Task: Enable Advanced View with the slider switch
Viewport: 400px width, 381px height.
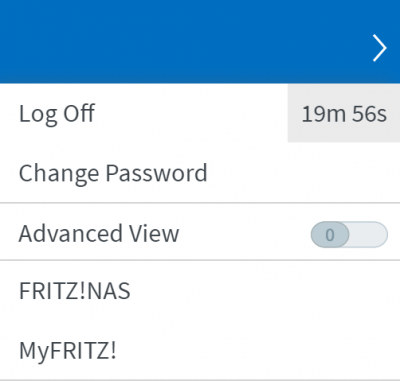Action: 349,234
